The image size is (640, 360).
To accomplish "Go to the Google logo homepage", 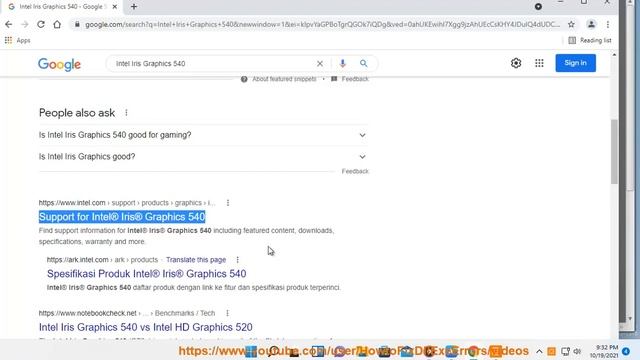I will pyautogui.click(x=59, y=64).
